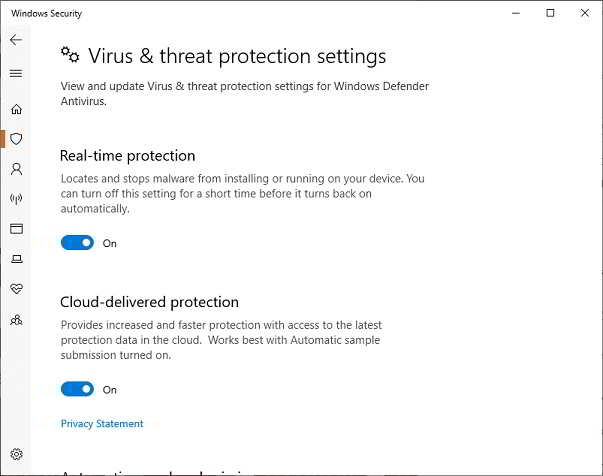Maximize the Windows Security window
Viewport: 603px width, 476px height.
550,13
